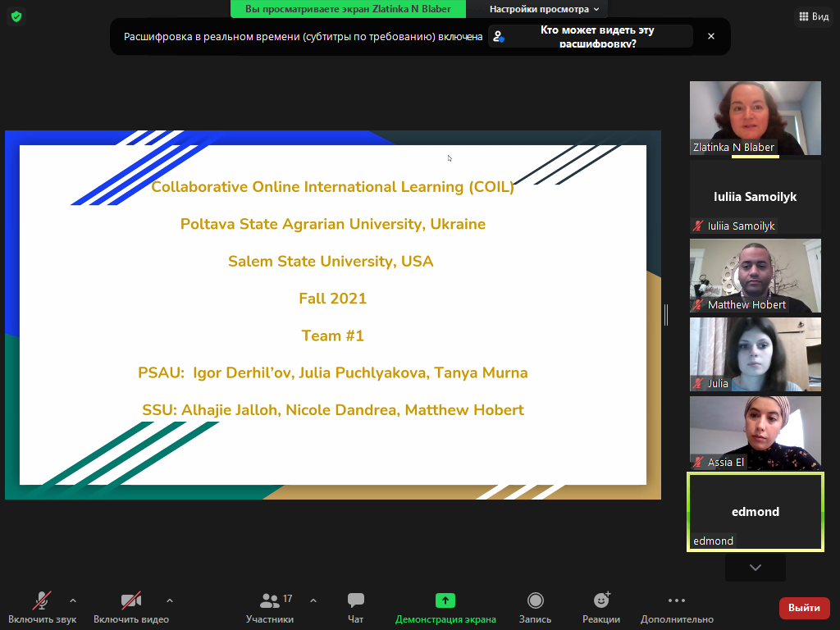The width and height of the screenshot is (840, 630).
Task: Click 'Fall 2021' on slide
Action: pos(333,299)
